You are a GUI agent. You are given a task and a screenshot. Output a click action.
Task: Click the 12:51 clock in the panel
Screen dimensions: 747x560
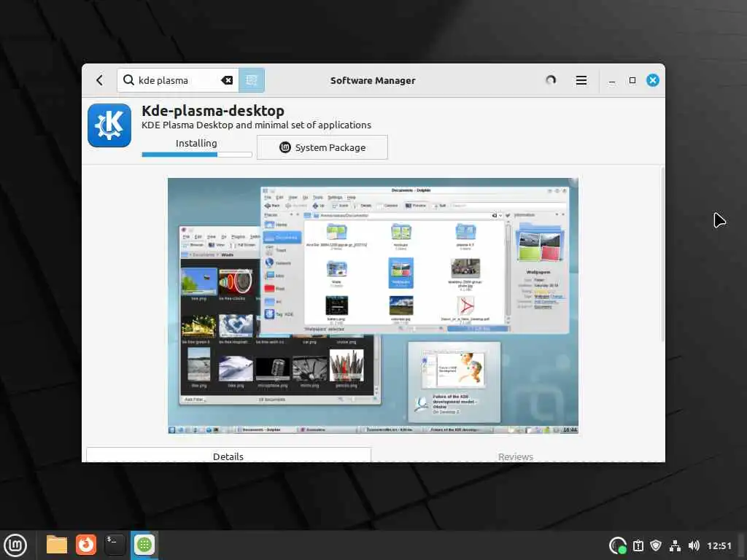[719, 545]
